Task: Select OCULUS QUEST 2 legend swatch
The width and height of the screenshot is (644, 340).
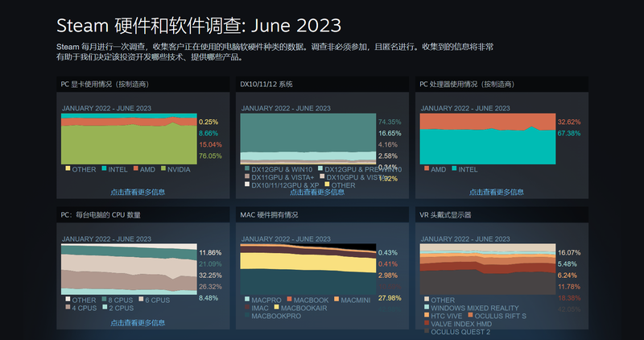Action: [427, 330]
